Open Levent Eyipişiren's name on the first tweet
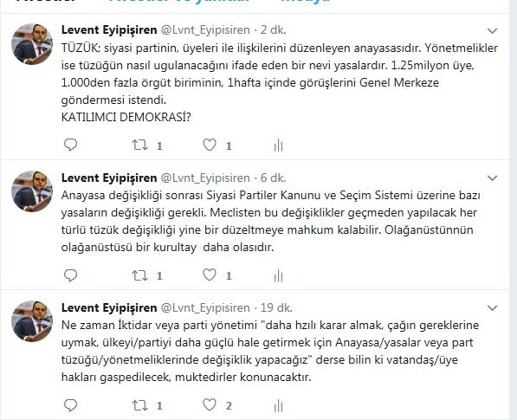 [109, 30]
